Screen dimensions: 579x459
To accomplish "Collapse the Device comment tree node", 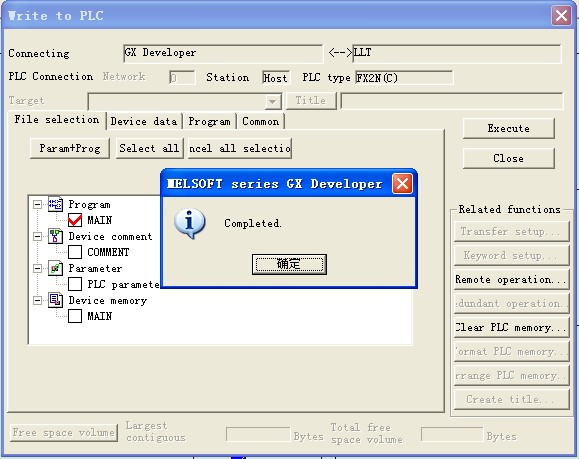I will [x=37, y=236].
